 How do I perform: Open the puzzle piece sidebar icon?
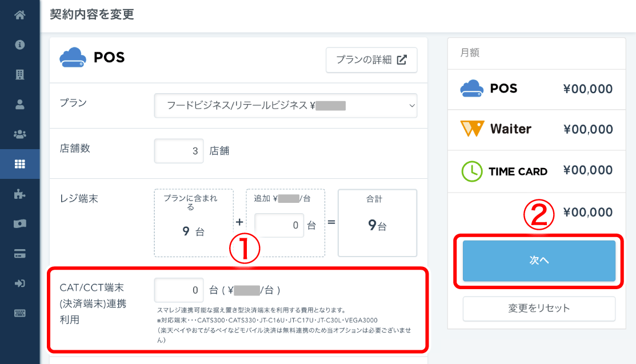pos(20,194)
